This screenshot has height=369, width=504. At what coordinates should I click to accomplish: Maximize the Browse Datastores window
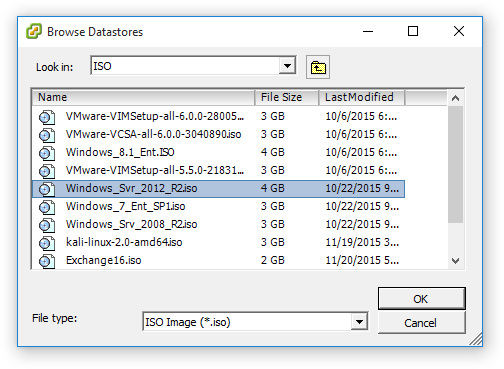point(413,31)
